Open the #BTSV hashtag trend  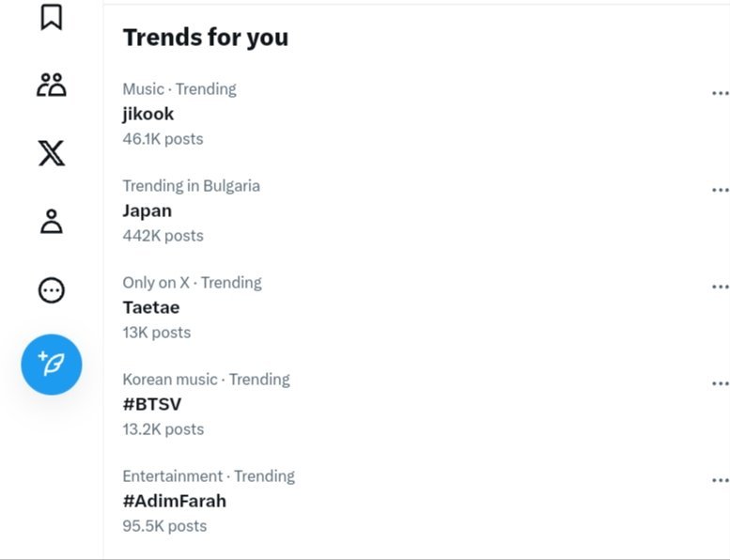152,404
